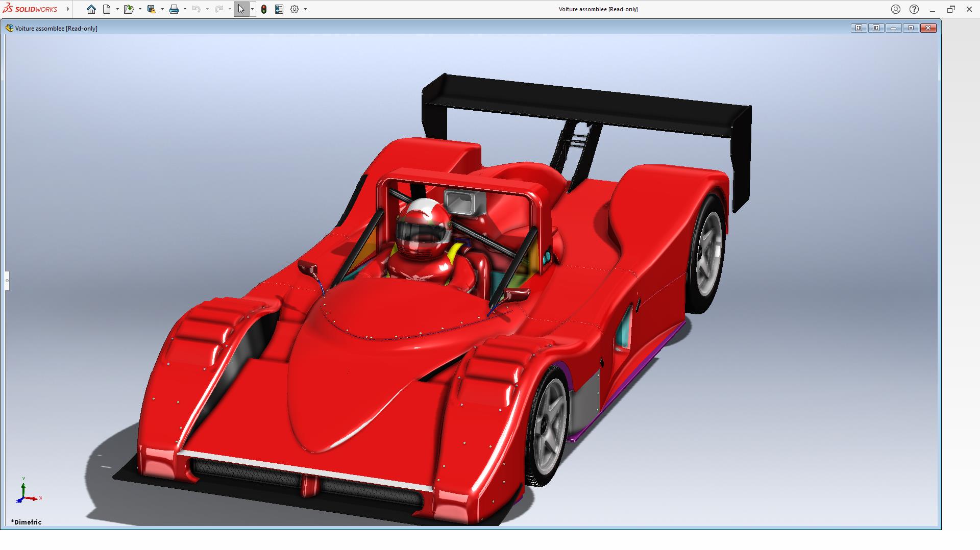Click the Print icon
The height and width of the screenshot is (550, 980).
[x=174, y=9]
